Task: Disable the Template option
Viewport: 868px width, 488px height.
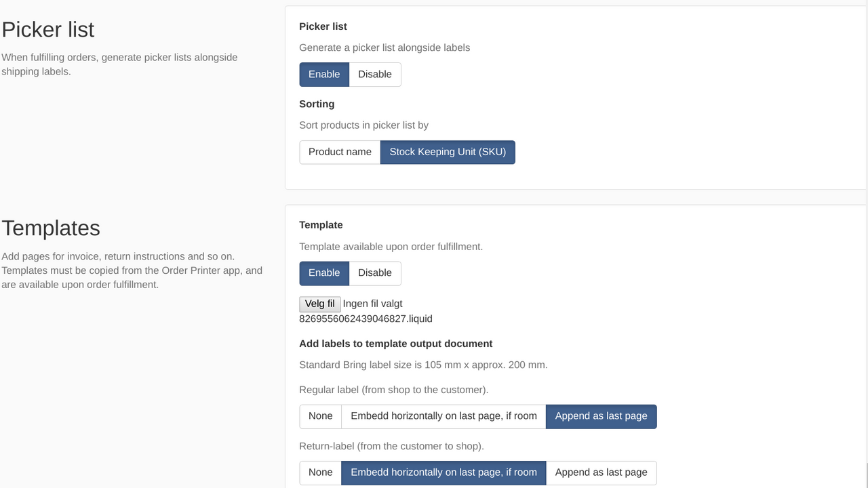Action: click(375, 272)
